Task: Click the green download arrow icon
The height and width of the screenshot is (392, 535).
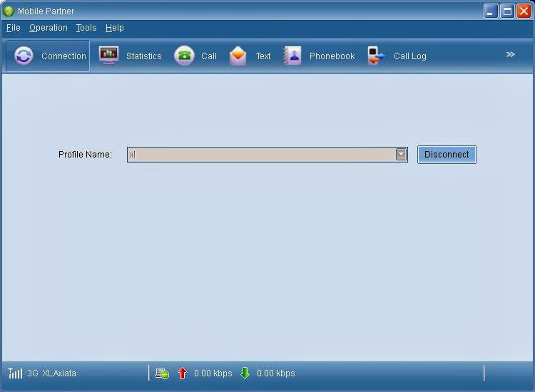Action: tap(245, 373)
